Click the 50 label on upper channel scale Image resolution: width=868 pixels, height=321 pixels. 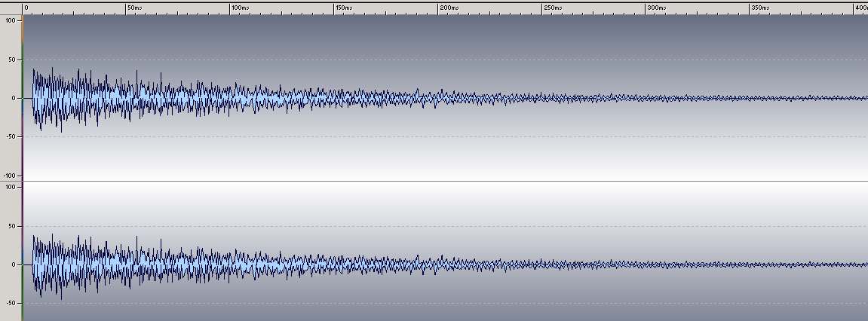tap(12, 60)
